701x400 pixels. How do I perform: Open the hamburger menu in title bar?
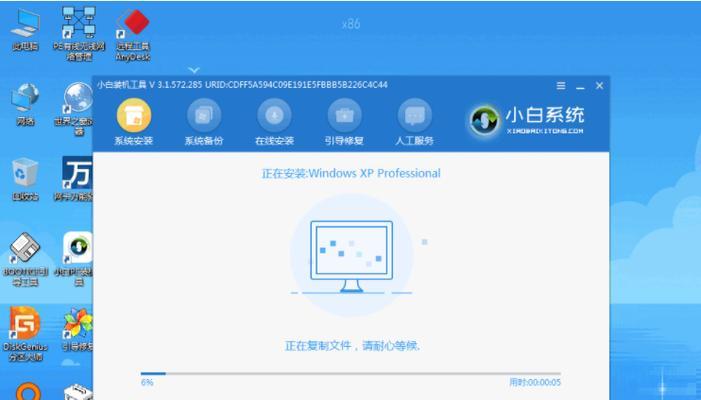[561, 85]
